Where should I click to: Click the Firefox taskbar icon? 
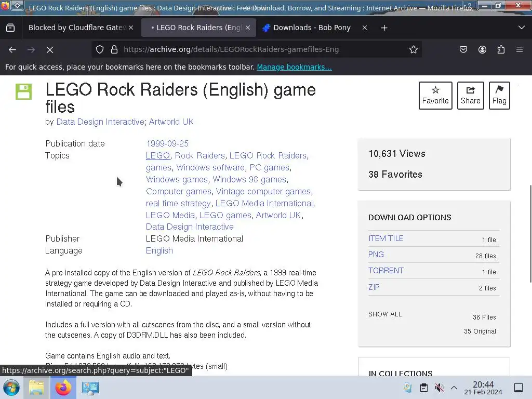tap(63, 388)
